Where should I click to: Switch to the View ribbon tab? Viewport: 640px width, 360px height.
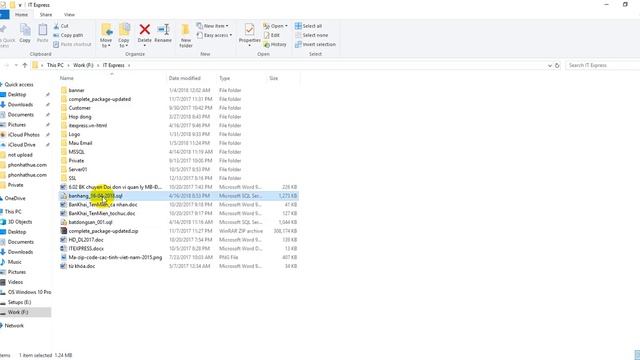coord(69,15)
